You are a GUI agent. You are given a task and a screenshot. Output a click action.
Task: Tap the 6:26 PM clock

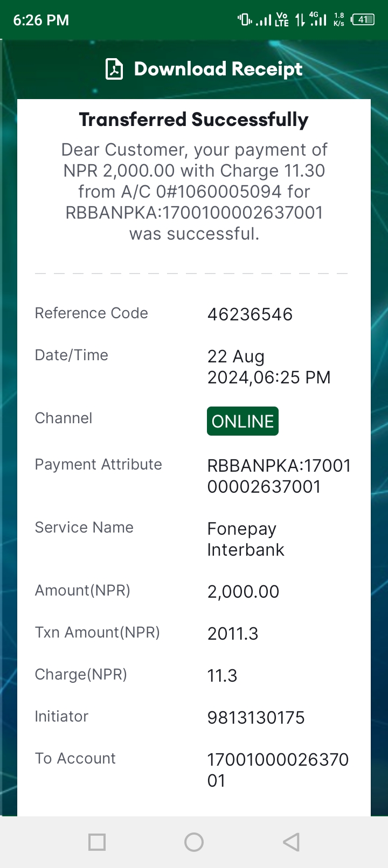click(x=41, y=20)
